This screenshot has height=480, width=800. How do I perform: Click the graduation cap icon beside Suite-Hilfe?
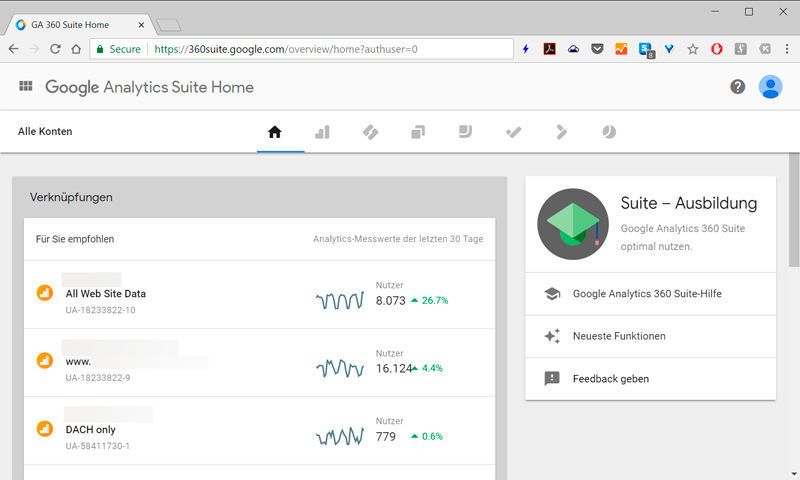pos(552,294)
